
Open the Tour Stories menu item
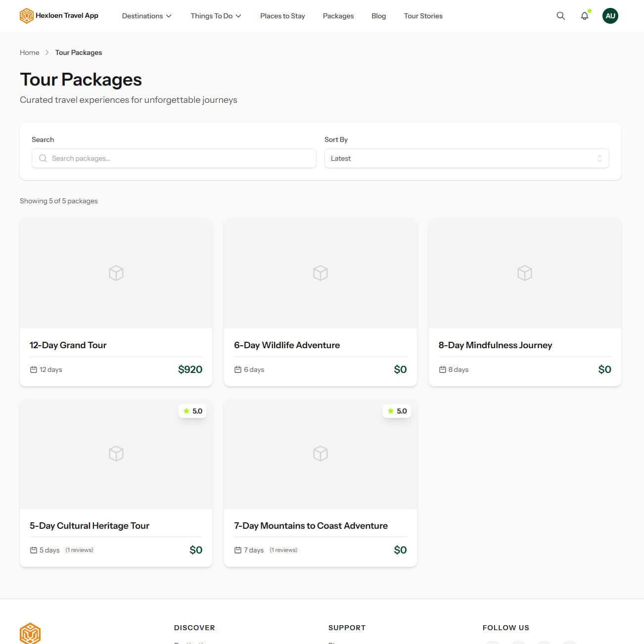coord(423,15)
